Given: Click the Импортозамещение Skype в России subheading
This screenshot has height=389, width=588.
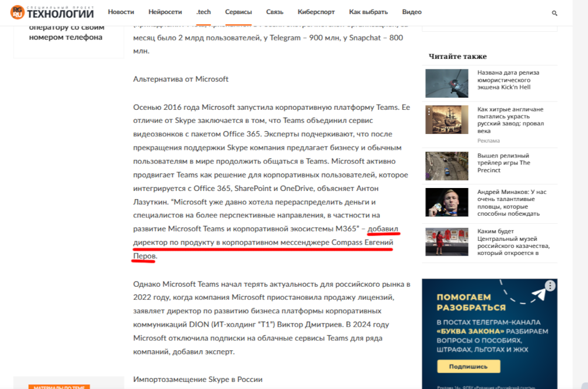Looking at the screenshot, I should coord(198,379).
